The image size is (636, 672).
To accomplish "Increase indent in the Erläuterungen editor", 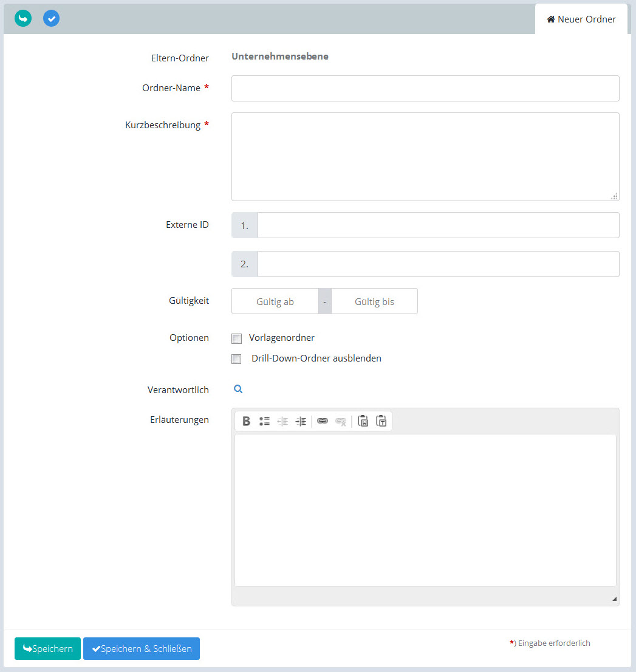I will 301,421.
